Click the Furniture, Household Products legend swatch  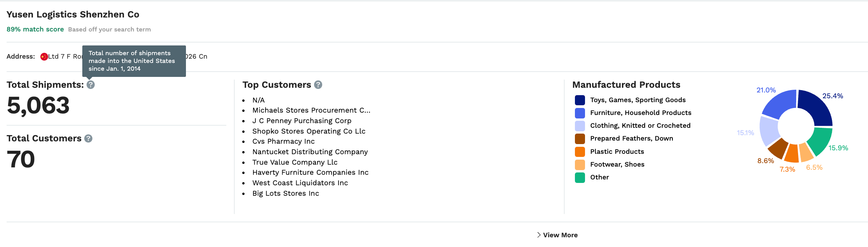click(580, 113)
